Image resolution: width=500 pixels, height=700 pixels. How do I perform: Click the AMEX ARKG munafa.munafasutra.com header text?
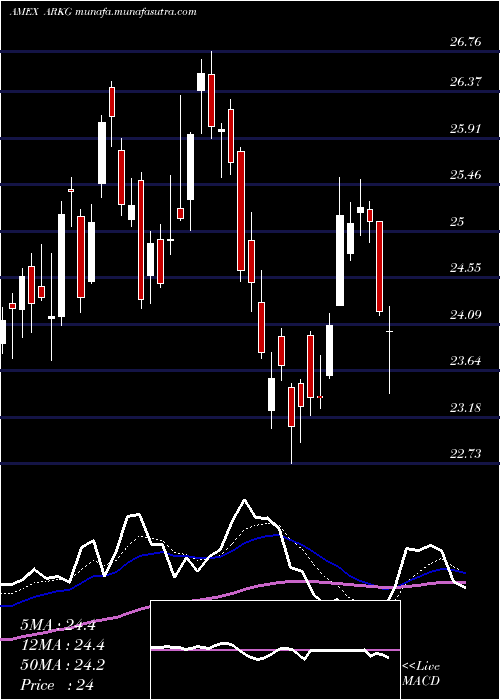click(103, 12)
